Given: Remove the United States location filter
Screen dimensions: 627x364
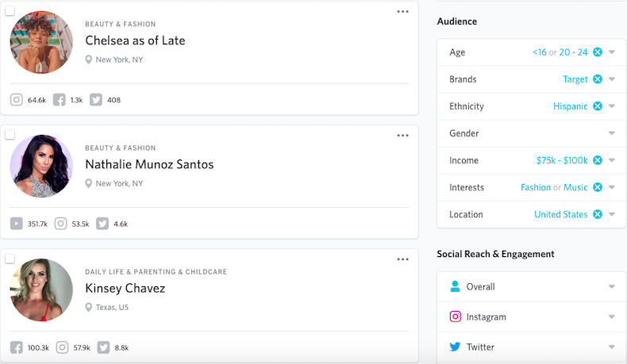Looking at the screenshot, I should tap(598, 214).
